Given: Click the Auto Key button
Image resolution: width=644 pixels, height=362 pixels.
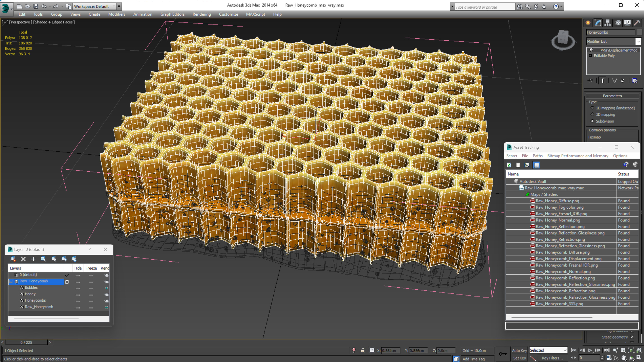Looking at the screenshot, I should click(x=519, y=350).
